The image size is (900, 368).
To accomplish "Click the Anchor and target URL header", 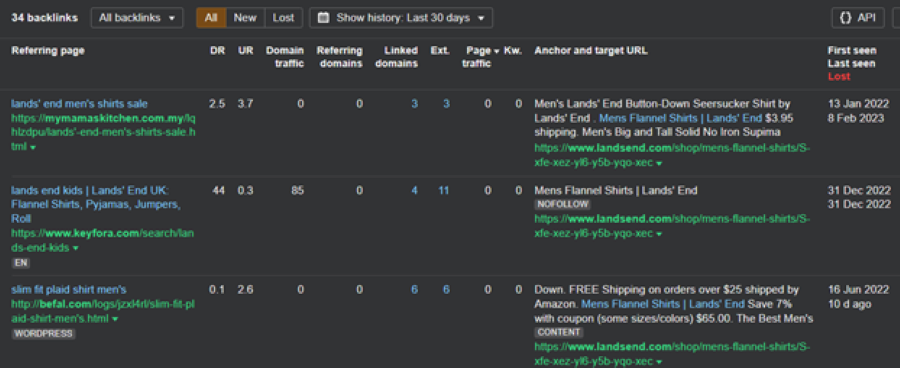I will pyautogui.click(x=591, y=51).
